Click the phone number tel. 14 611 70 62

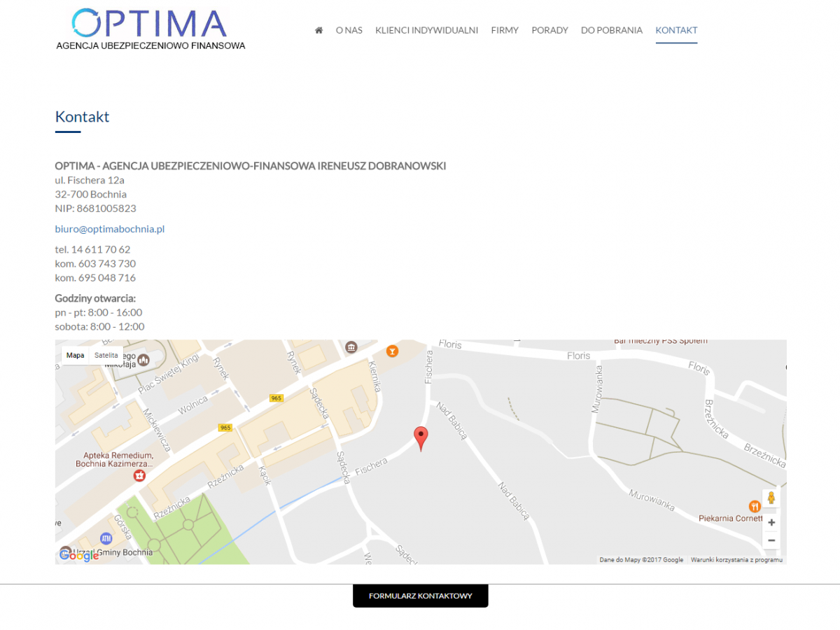[93, 249]
